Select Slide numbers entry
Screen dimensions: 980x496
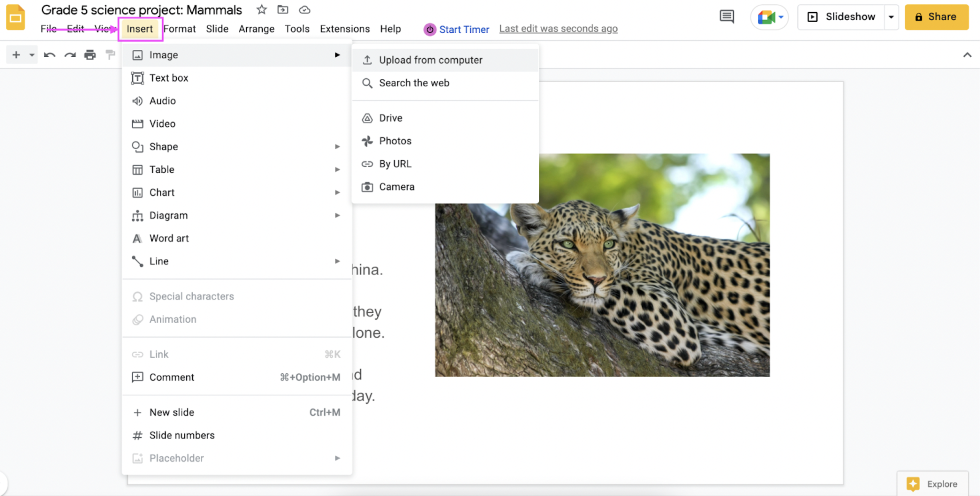237,435
